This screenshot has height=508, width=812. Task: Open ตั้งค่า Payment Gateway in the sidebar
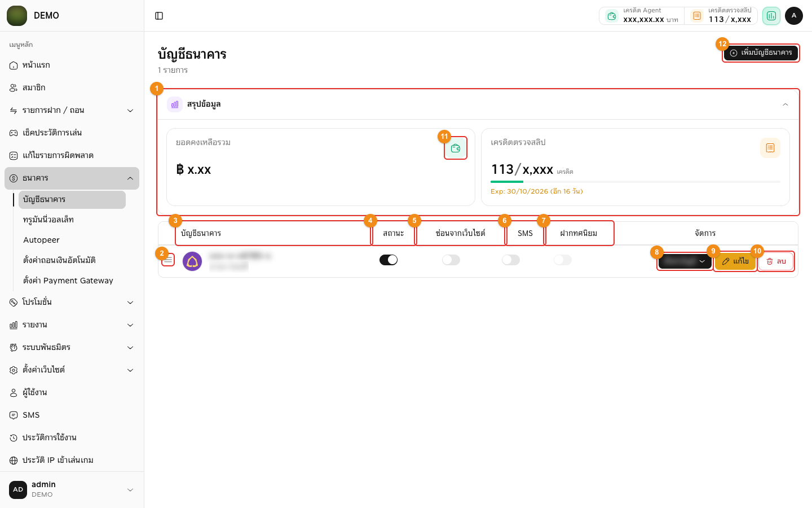coord(72,281)
